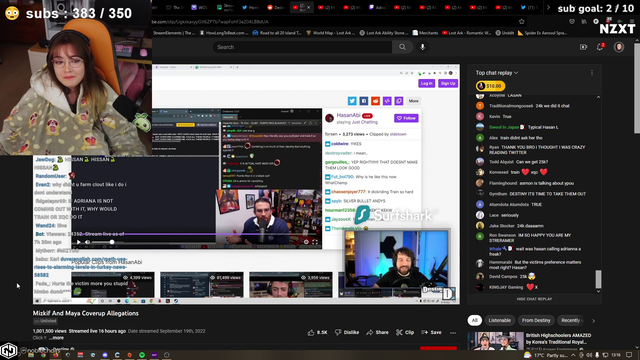Screen dimensions: 640x360
Task: Click the Dislike button under the video
Action: tap(348, 332)
